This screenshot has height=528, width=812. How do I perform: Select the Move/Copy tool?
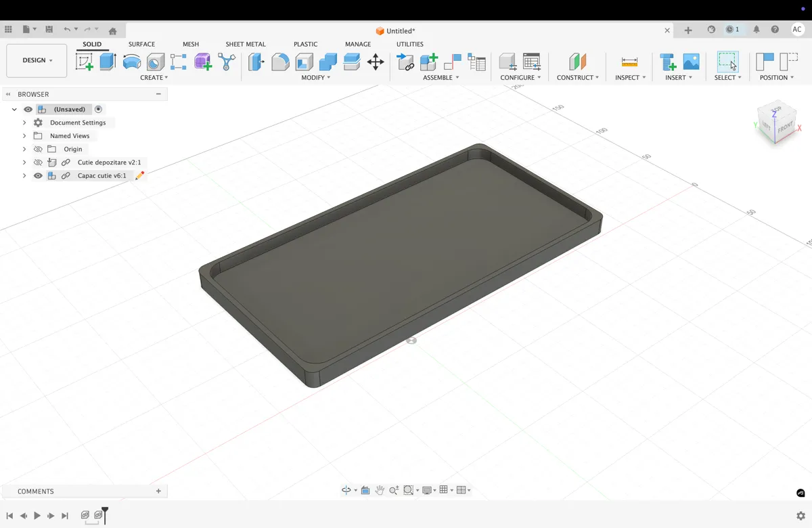point(376,62)
